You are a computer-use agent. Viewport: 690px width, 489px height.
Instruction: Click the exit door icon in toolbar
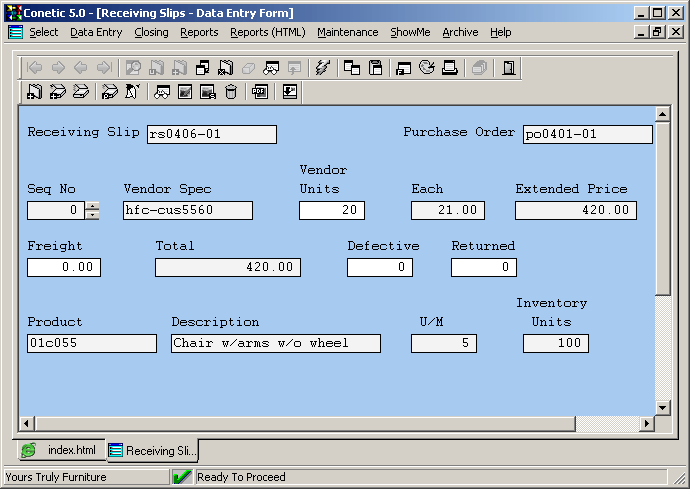click(x=509, y=68)
